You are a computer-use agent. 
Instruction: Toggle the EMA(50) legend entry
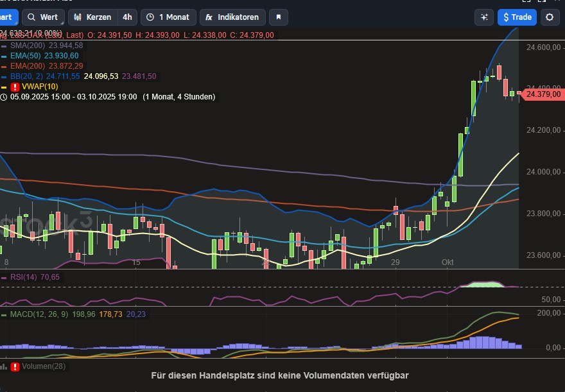pyautogui.click(x=27, y=56)
